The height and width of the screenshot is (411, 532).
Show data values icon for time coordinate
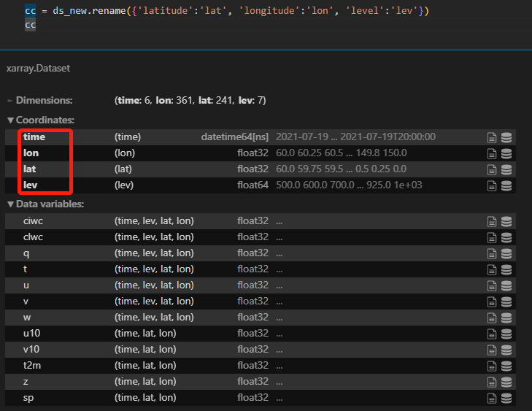506,137
